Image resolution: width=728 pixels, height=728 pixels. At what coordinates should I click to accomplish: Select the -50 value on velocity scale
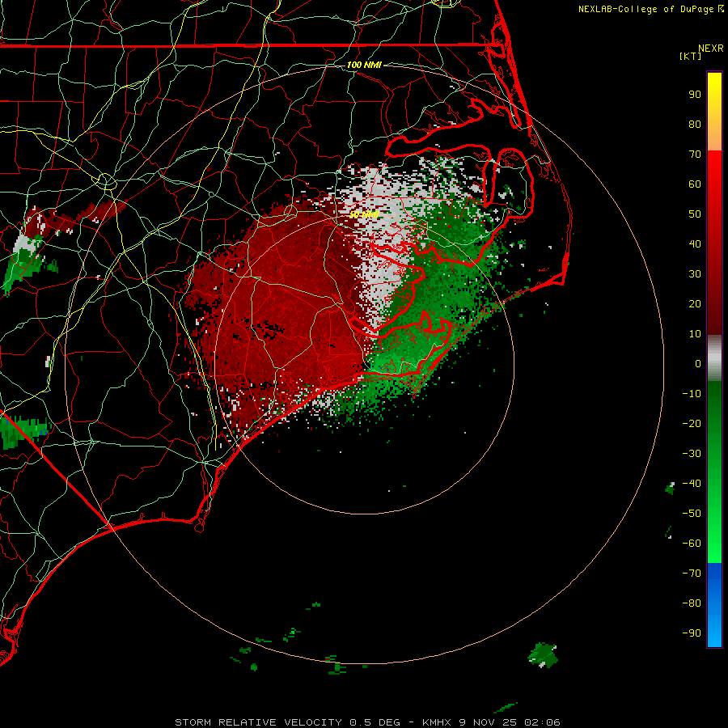[692, 513]
